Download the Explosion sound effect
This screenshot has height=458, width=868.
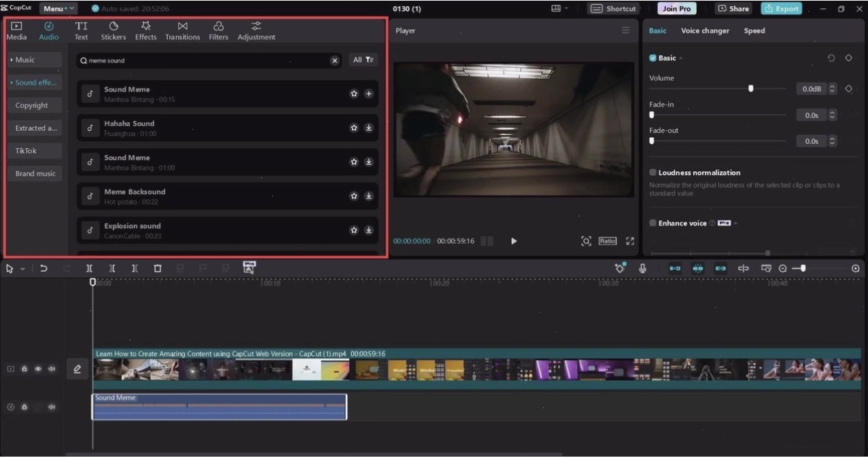[369, 230]
